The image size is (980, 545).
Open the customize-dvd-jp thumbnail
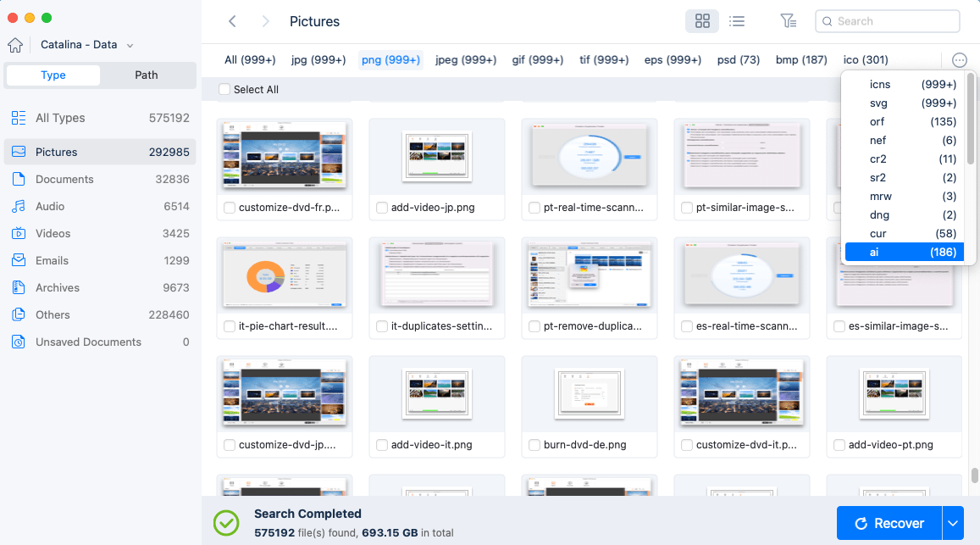coord(285,395)
